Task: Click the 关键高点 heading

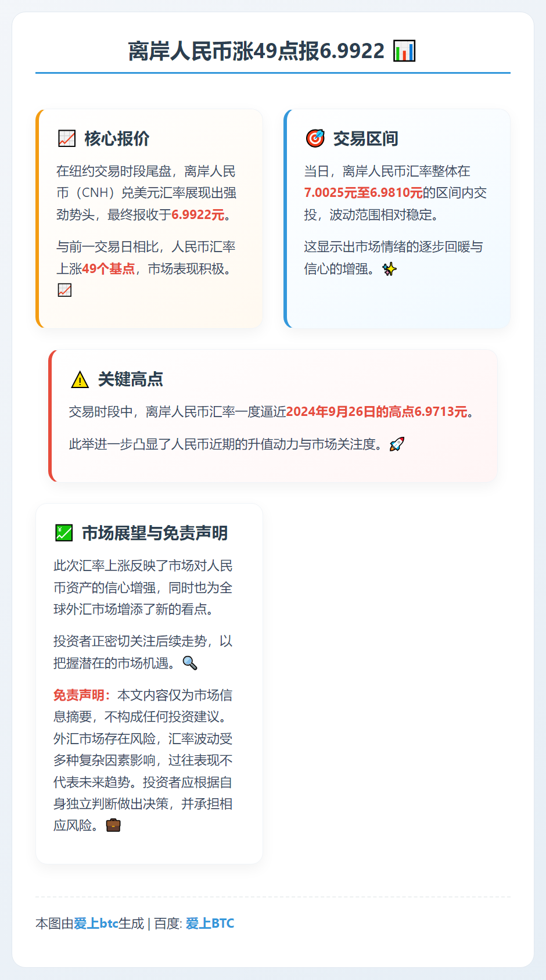Action: [130, 379]
